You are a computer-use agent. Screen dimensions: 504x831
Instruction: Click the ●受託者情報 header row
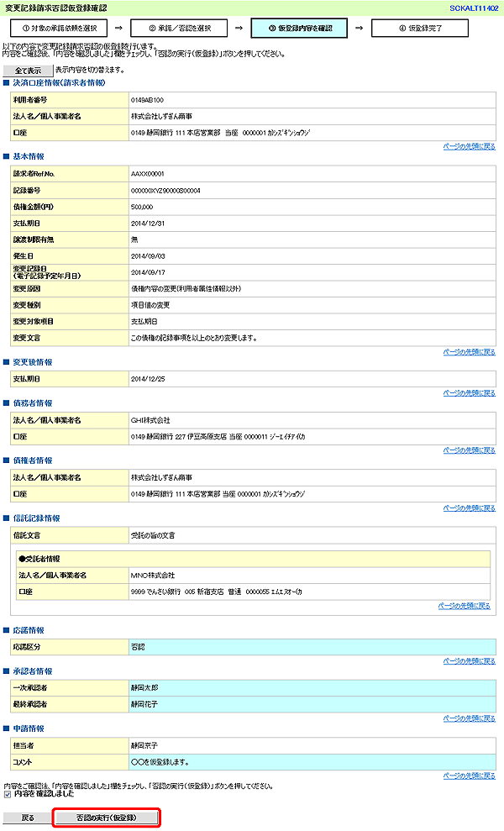tap(253, 559)
